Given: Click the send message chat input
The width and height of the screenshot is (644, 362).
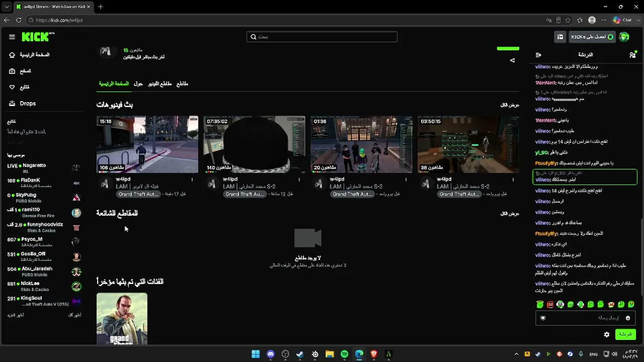Looking at the screenshot, I should [585, 318].
